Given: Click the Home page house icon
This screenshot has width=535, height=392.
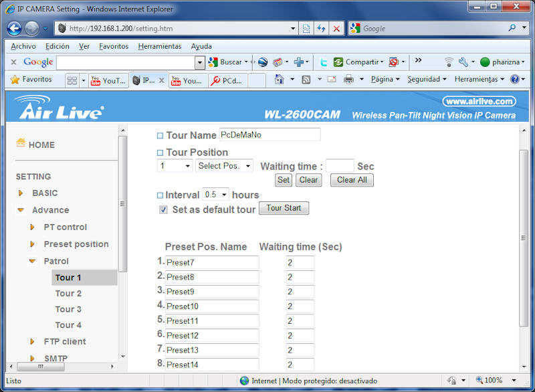Looking at the screenshot, I should tap(280, 80).
